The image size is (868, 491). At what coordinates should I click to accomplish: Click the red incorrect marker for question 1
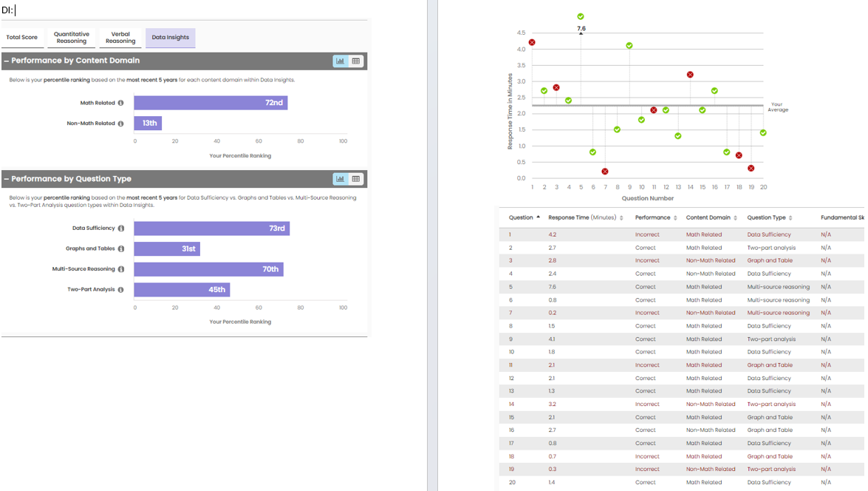(x=532, y=43)
